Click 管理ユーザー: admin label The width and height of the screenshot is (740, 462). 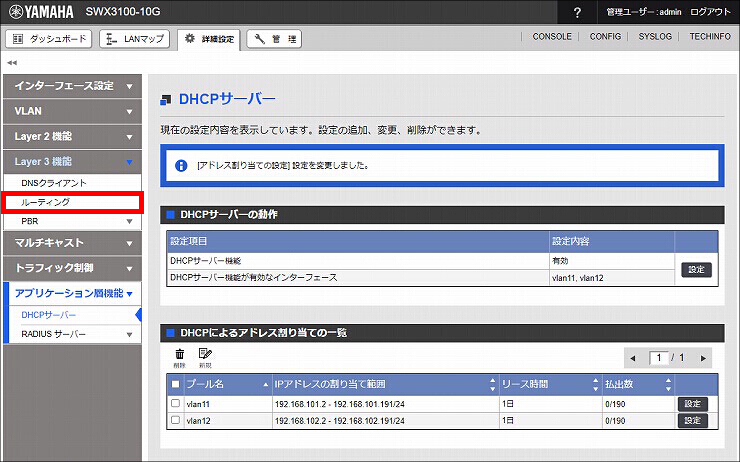coord(644,12)
